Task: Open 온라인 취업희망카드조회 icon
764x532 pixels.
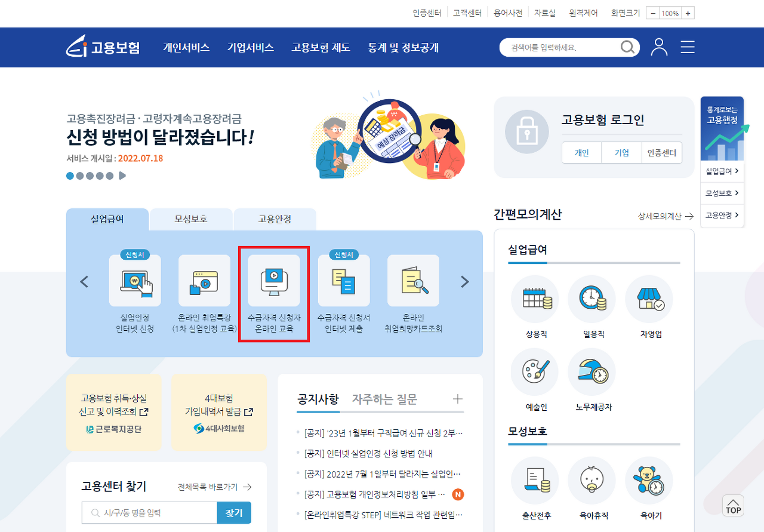Action: pyautogui.click(x=413, y=281)
